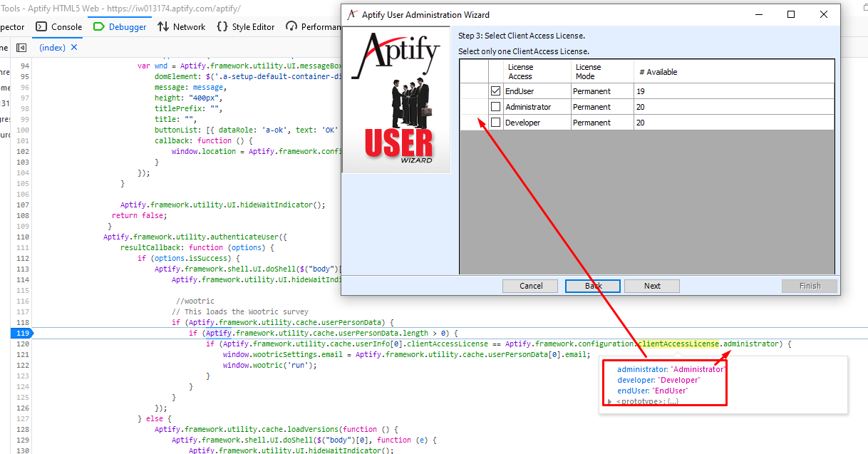Check the Developer license checkbox
Screen dimensions: 868x454
[x=495, y=123]
